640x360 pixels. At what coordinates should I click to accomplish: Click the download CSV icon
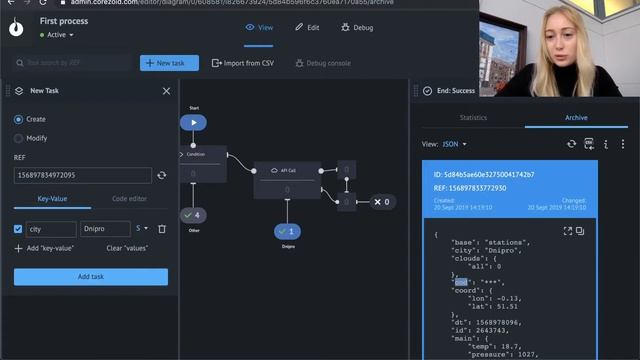tap(589, 144)
